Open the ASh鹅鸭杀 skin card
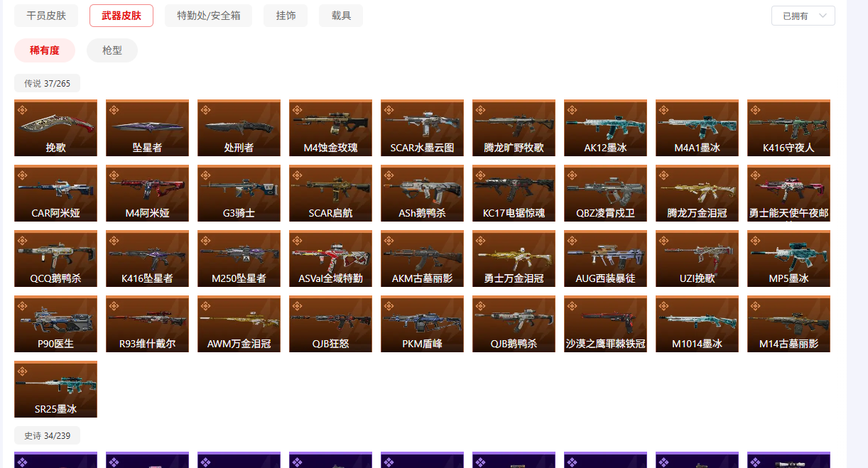The image size is (868, 468). tap(422, 193)
